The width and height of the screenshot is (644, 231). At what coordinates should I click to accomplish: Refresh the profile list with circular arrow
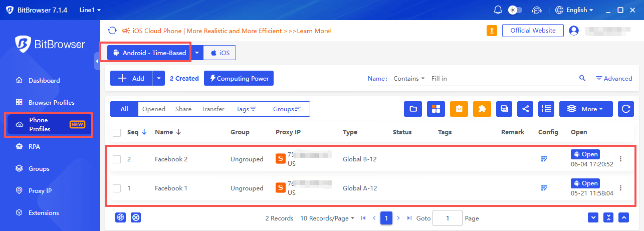626,109
